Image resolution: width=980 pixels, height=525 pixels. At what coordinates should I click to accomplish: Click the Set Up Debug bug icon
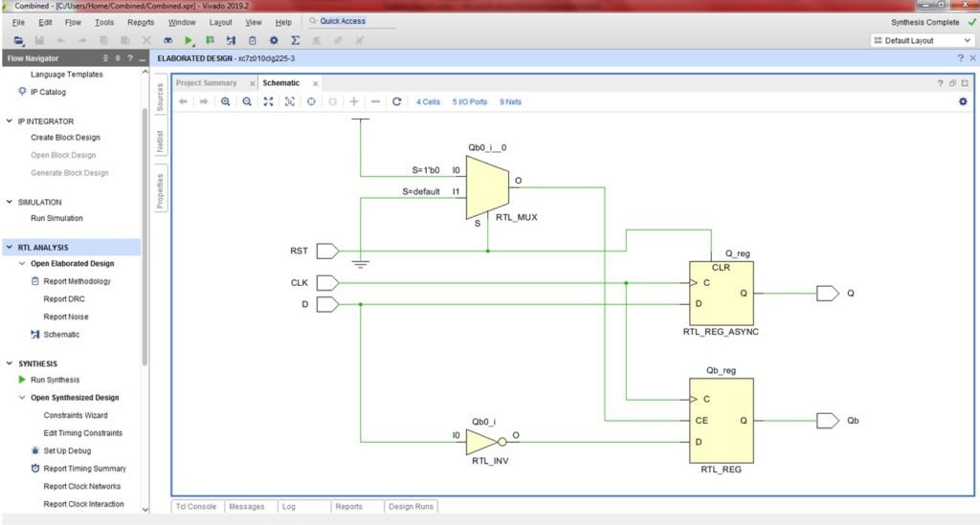[x=35, y=450]
